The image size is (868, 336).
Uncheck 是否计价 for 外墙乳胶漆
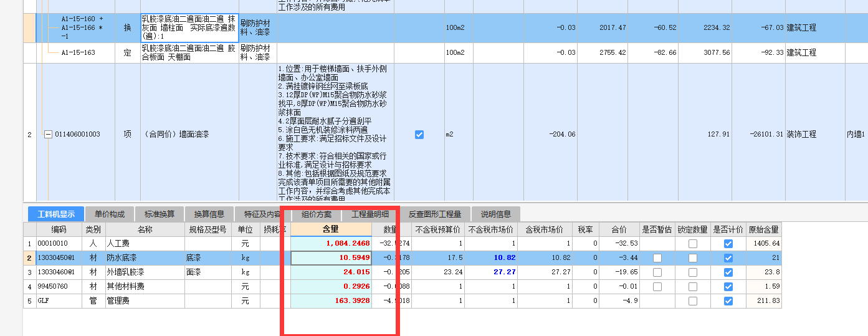tap(728, 272)
